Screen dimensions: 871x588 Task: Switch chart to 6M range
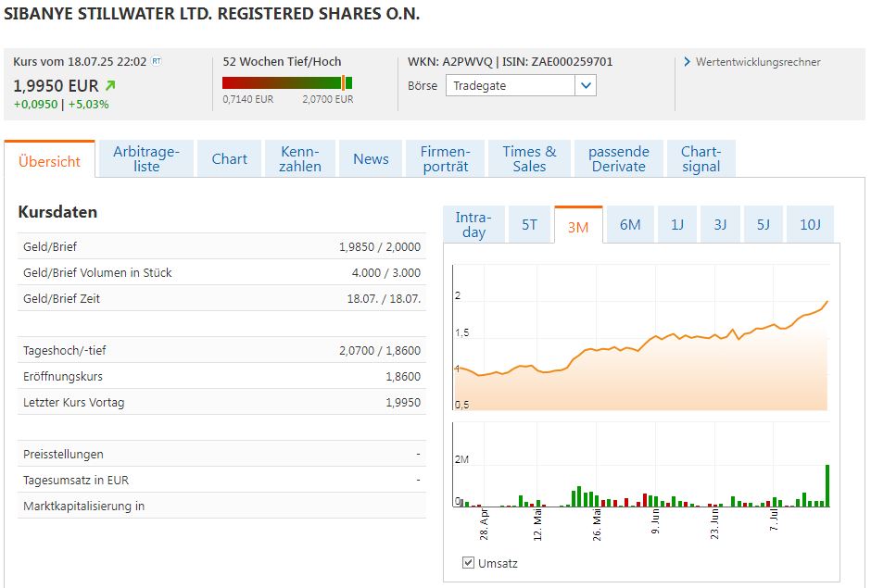(x=630, y=224)
